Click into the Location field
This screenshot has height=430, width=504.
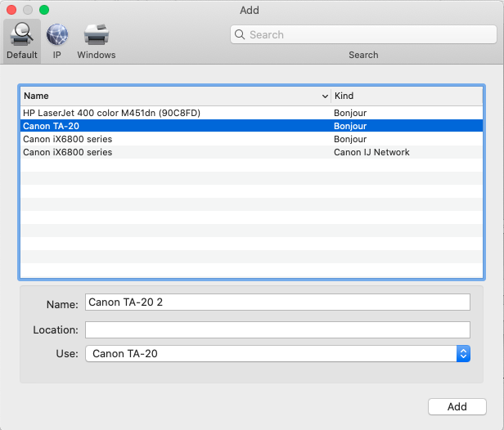coord(277,329)
